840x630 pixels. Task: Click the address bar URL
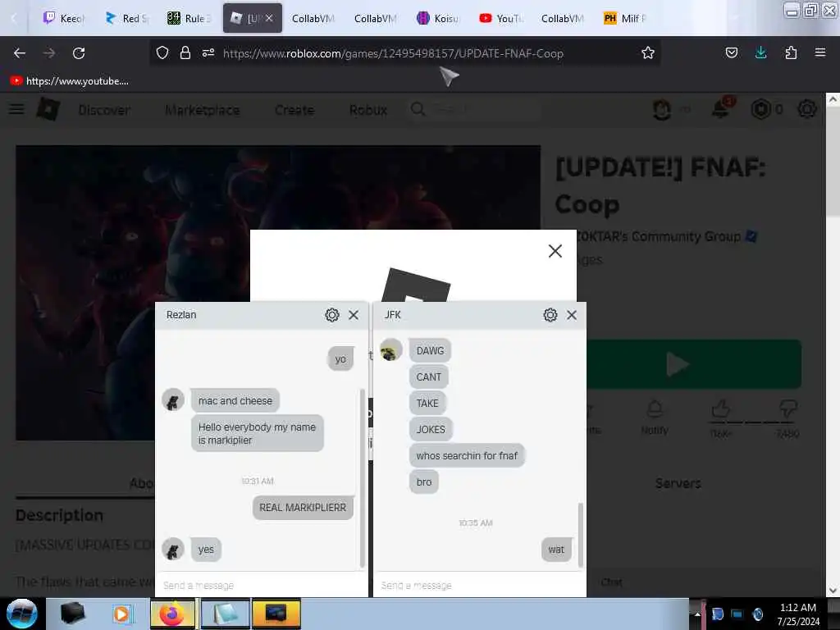tap(393, 53)
